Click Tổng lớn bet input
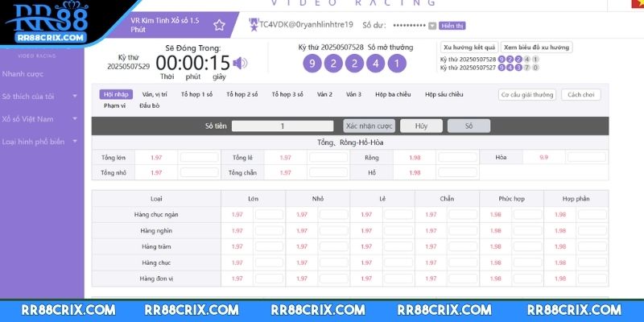The image size is (644, 322). [199, 157]
